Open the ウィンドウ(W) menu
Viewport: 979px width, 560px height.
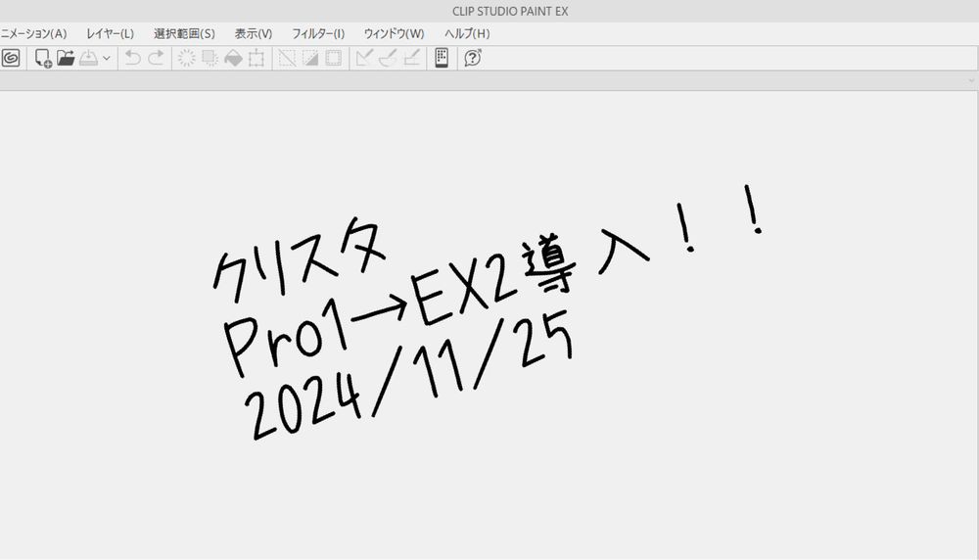[394, 33]
